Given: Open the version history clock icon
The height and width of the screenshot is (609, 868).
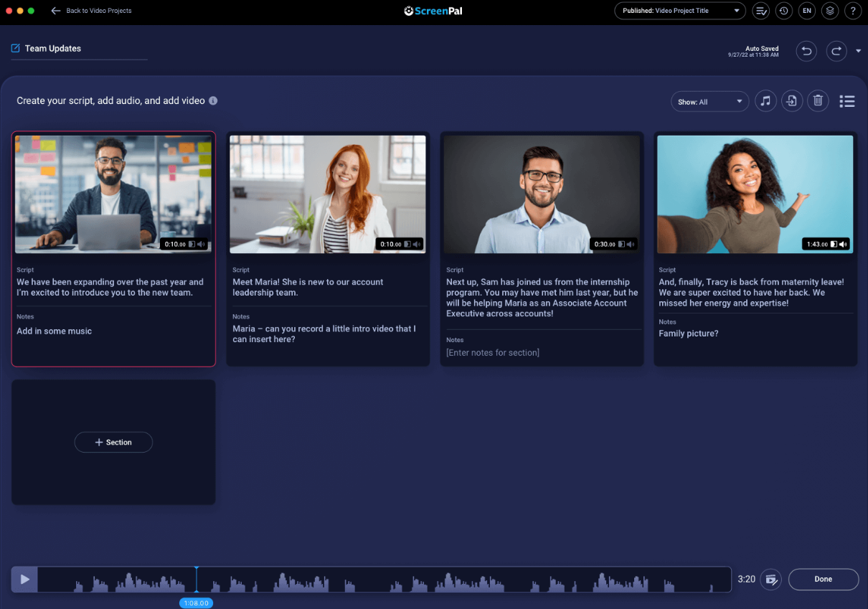Looking at the screenshot, I should 783,11.
